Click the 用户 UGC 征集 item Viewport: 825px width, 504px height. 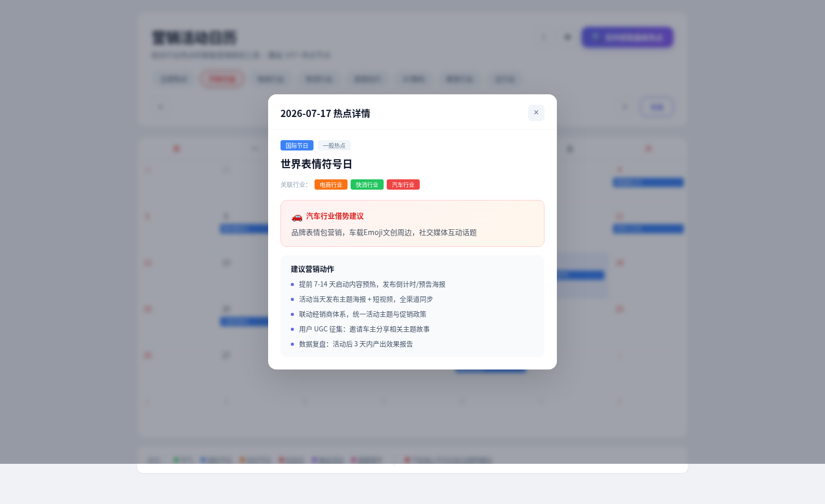360,329
